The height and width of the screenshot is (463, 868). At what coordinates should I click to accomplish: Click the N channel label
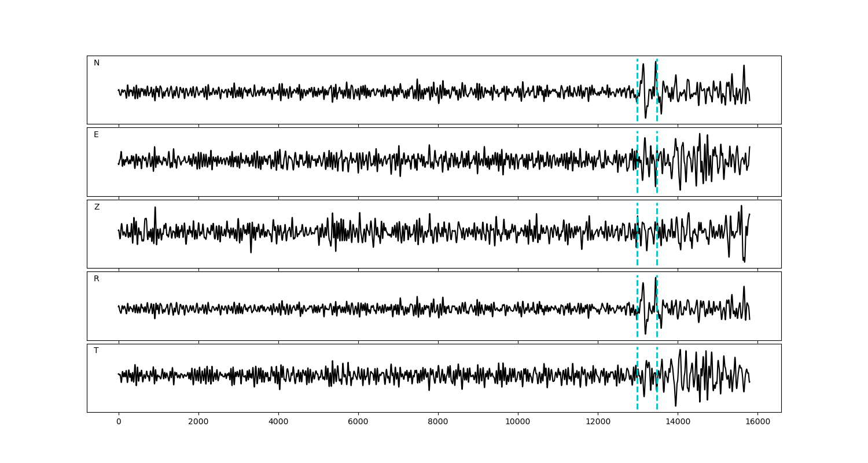tap(97, 63)
